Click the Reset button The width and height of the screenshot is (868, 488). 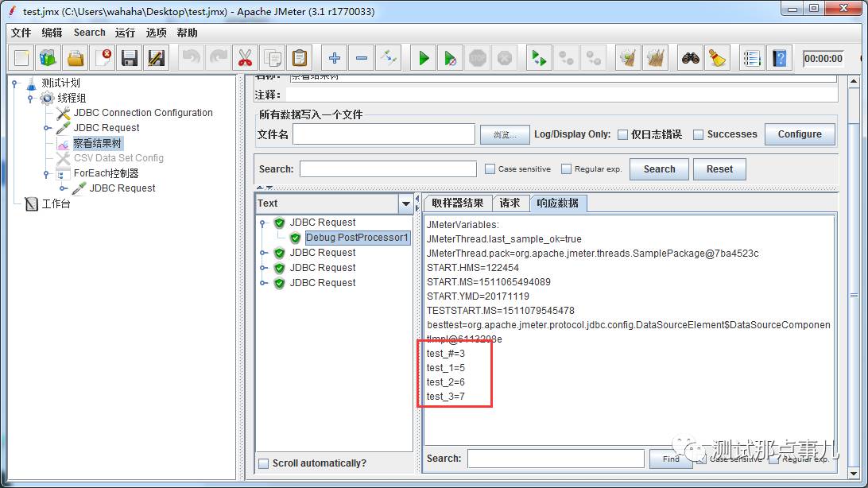(719, 169)
